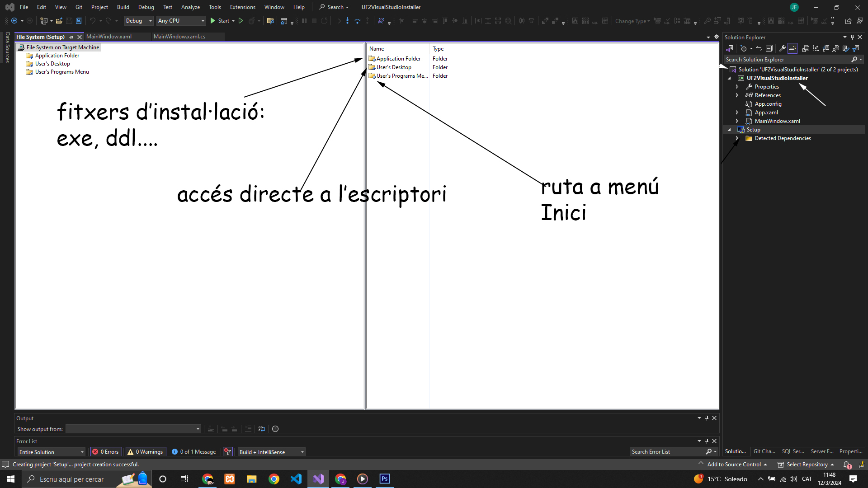Switch to the MainWindow.xaml.cs tab
The width and height of the screenshot is (868, 488).
click(x=179, y=37)
